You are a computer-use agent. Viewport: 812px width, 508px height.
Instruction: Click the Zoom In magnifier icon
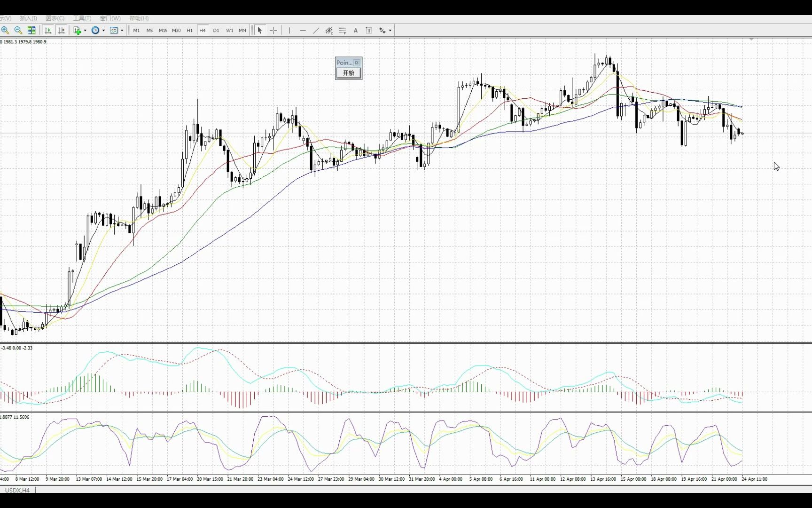point(5,30)
